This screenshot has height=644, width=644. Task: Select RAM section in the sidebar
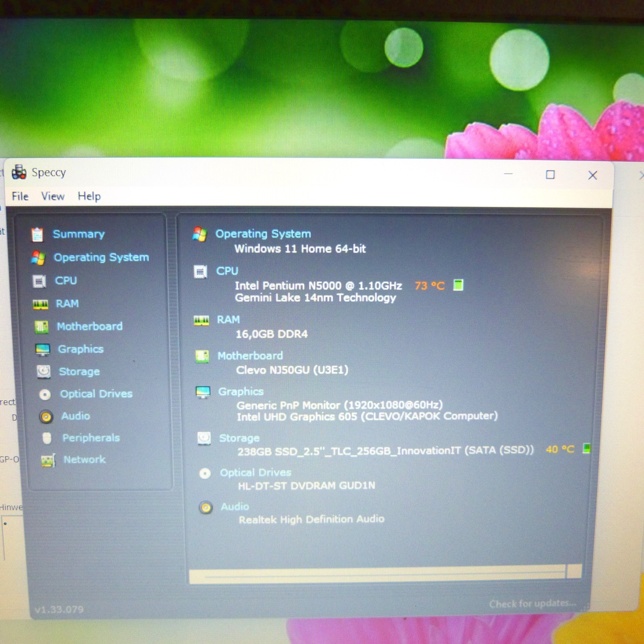click(x=67, y=303)
